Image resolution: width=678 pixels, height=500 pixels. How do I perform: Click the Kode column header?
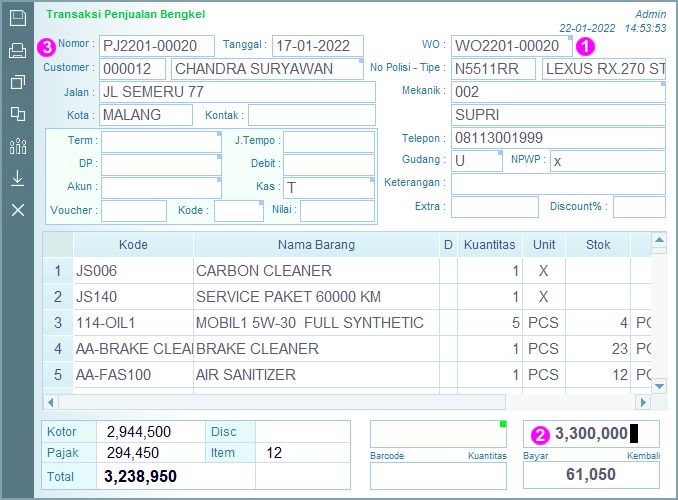click(x=133, y=244)
